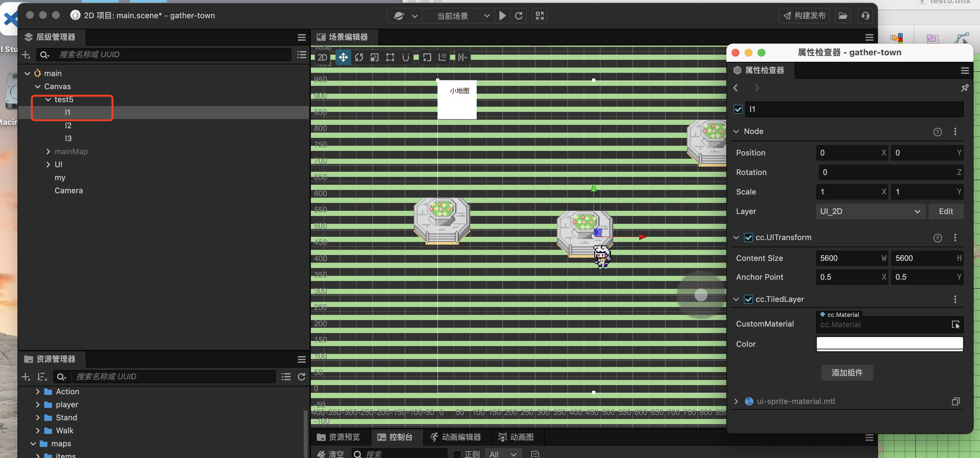980x458 pixels.
Task: Click the play preview button
Action: coord(502,16)
